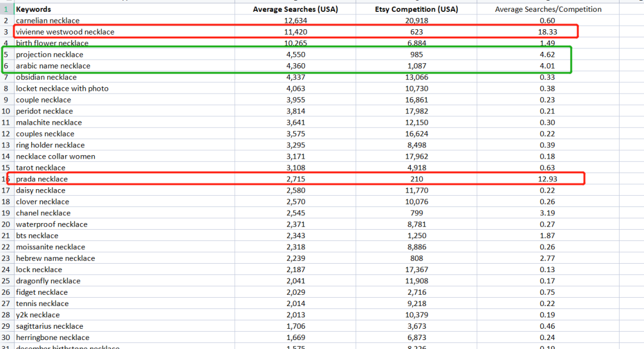Select the 4.62 ratio cell
Screen dimensions: 644x349
point(548,55)
